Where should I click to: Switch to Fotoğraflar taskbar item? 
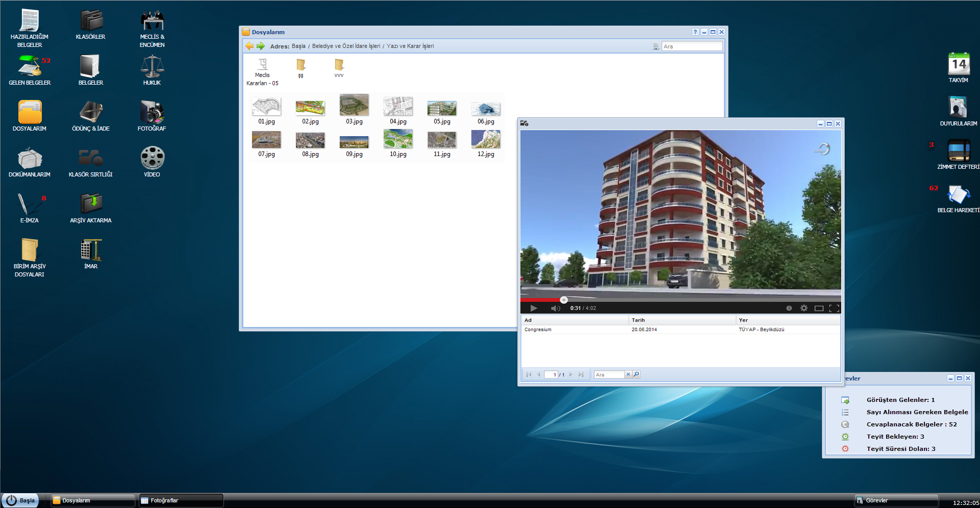coord(181,500)
